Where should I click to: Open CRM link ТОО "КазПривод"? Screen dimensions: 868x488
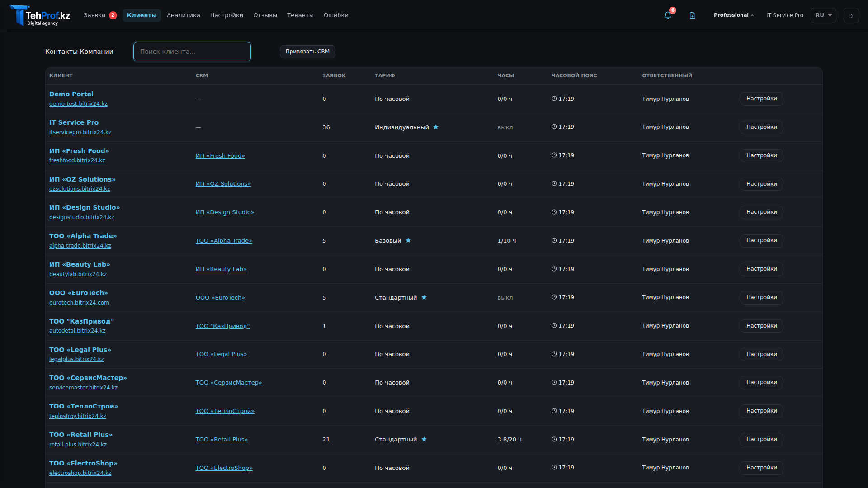[222, 326]
